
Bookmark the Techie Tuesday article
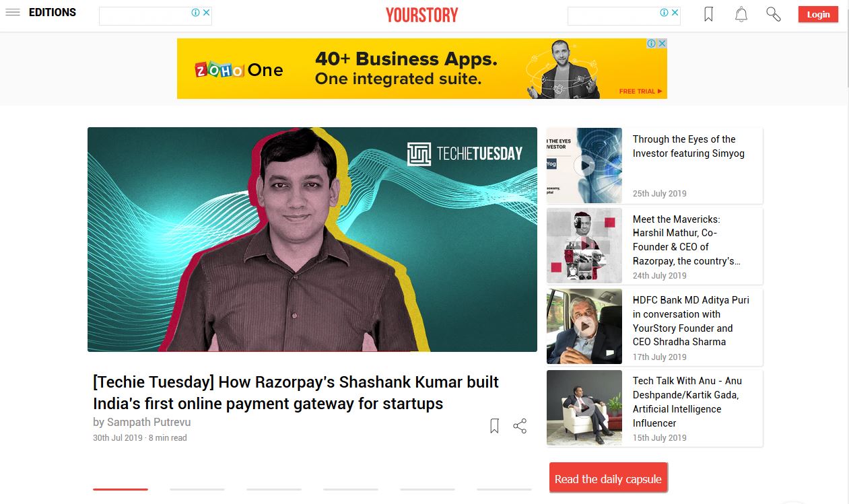494,426
